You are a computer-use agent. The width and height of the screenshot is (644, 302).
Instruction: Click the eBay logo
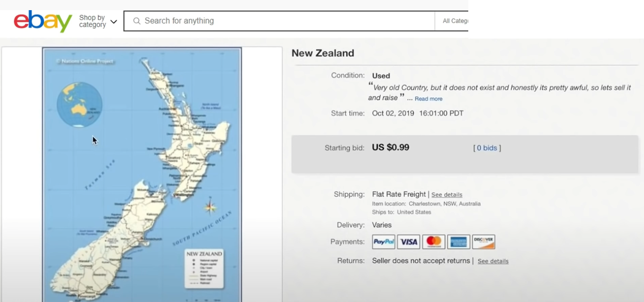(x=43, y=21)
